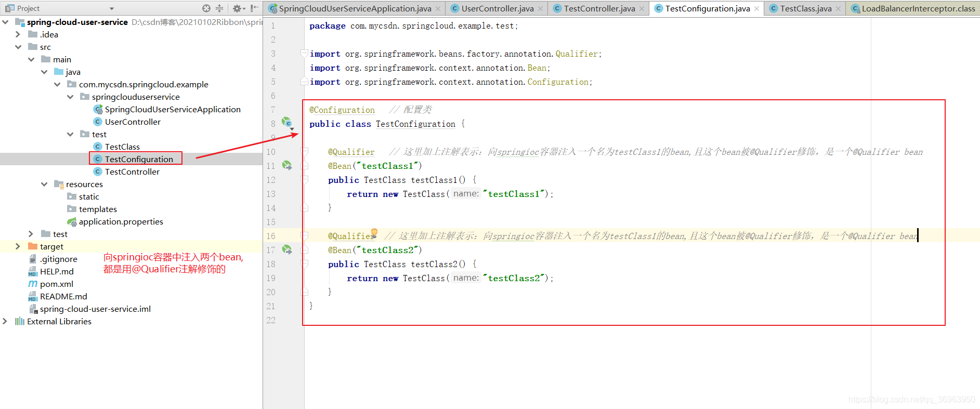The height and width of the screenshot is (409, 980).
Task: Open spring-cloud-user-service.iml file
Action: tap(95, 309)
